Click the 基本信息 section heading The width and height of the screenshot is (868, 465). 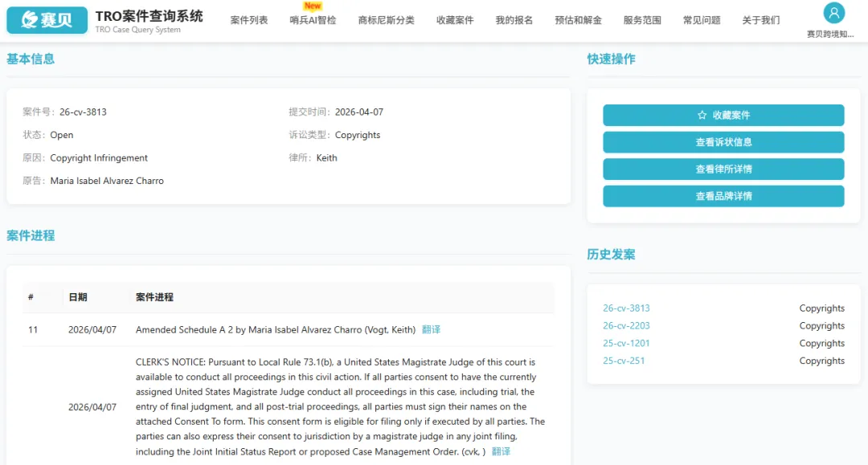[x=31, y=59]
